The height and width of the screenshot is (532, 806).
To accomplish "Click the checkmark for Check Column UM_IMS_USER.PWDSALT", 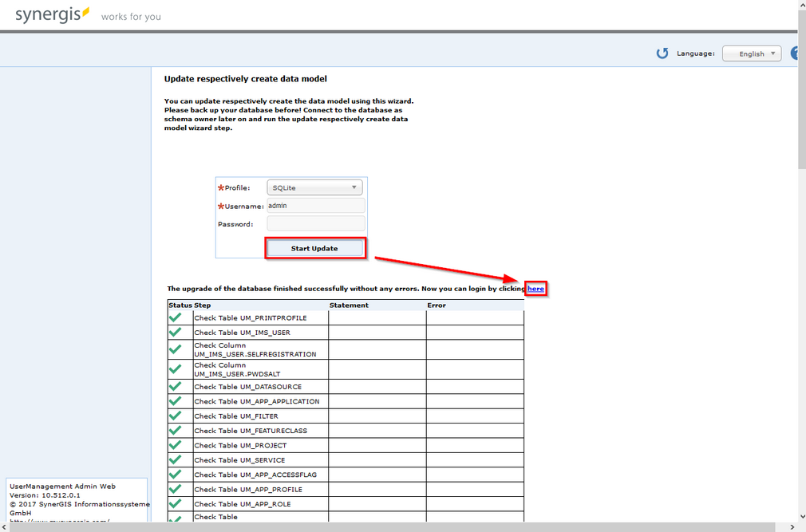I will click(x=176, y=368).
